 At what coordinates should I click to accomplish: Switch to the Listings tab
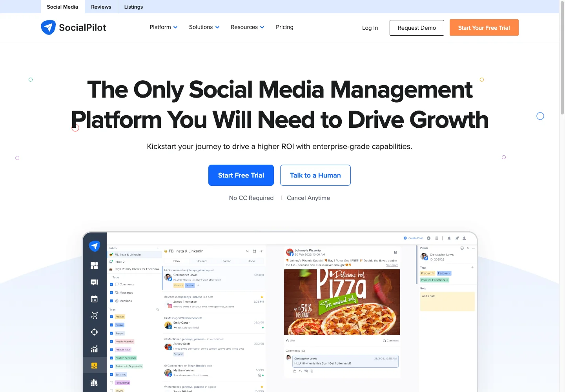click(133, 7)
